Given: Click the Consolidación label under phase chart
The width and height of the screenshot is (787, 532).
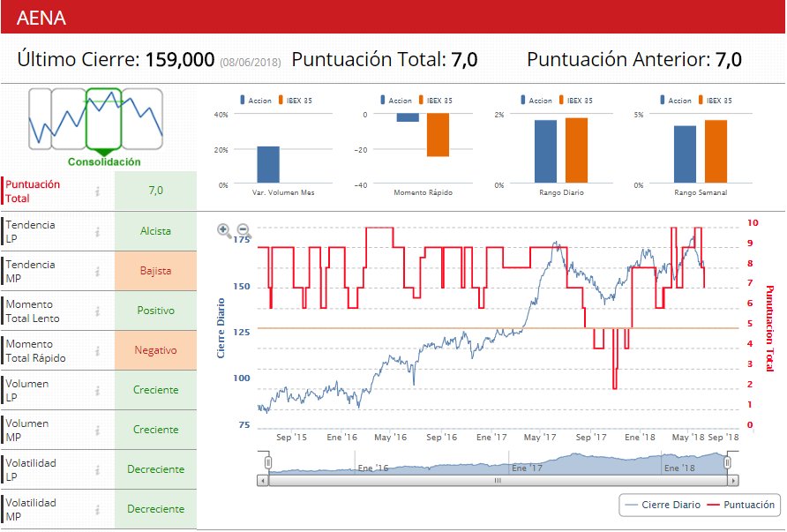Looking at the screenshot, I should tap(104, 161).
